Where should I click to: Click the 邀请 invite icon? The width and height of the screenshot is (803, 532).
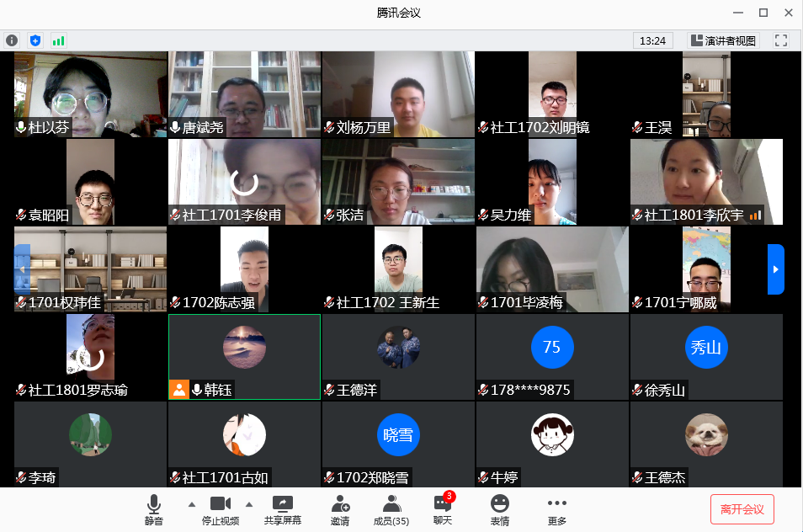(340, 508)
